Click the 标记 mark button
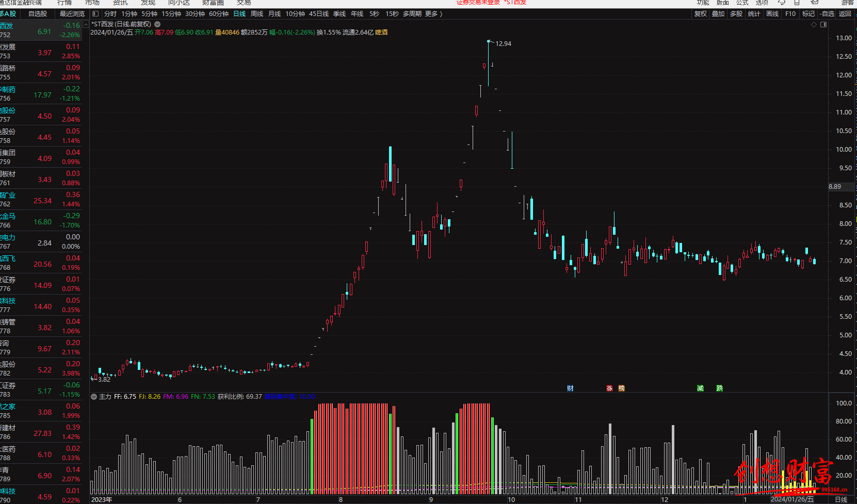This screenshot has height=504, width=857. [x=809, y=14]
